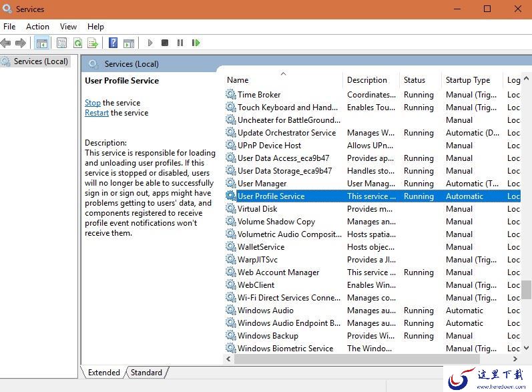Click the vertical scrollbar up arrow
The image size is (532, 392).
click(526, 78)
